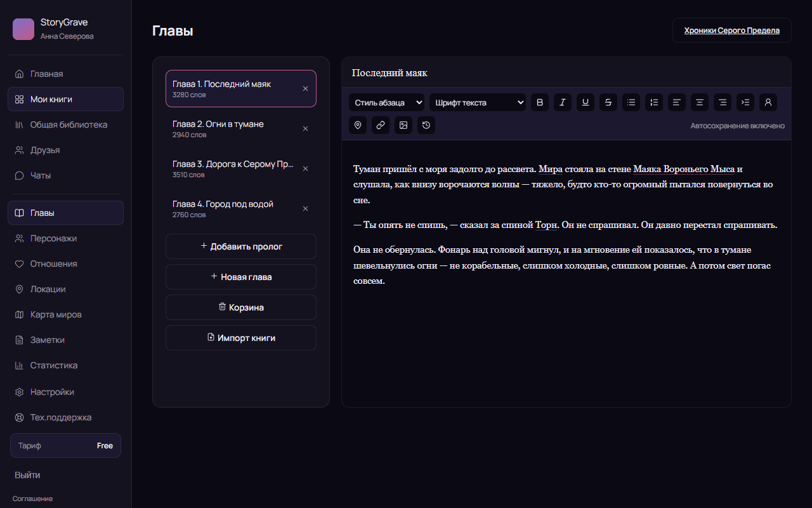
Task: Open Статистика in the sidebar
Action: click(x=65, y=365)
